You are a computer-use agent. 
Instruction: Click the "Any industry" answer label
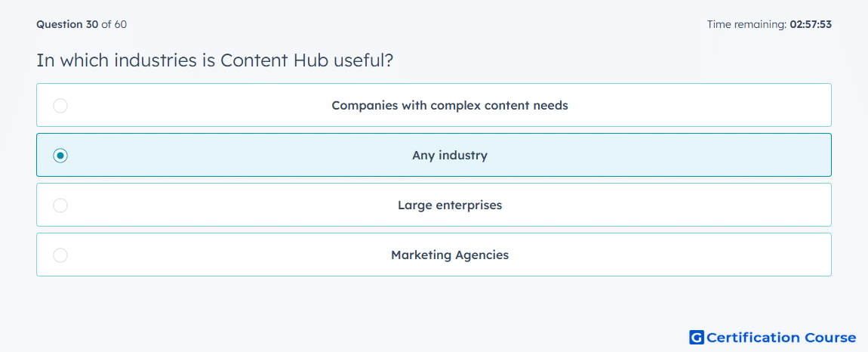[450, 155]
